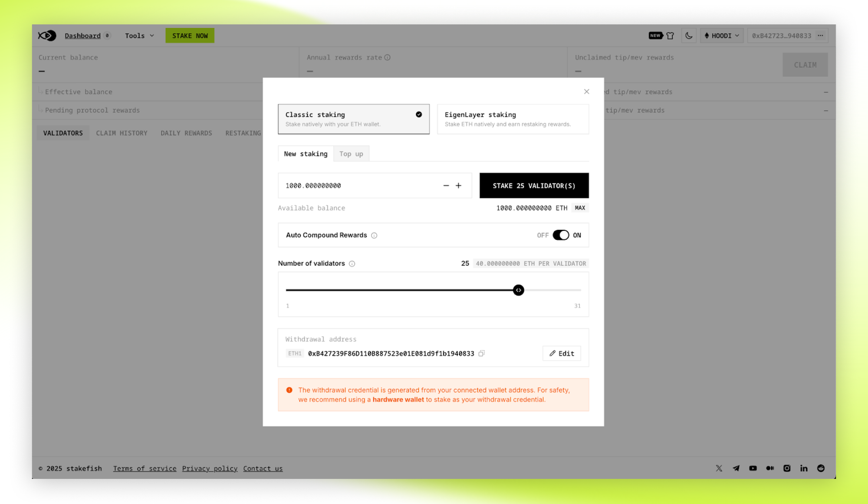868x504 pixels.
Task: Toggle dark mode moon icon
Action: coord(689,36)
